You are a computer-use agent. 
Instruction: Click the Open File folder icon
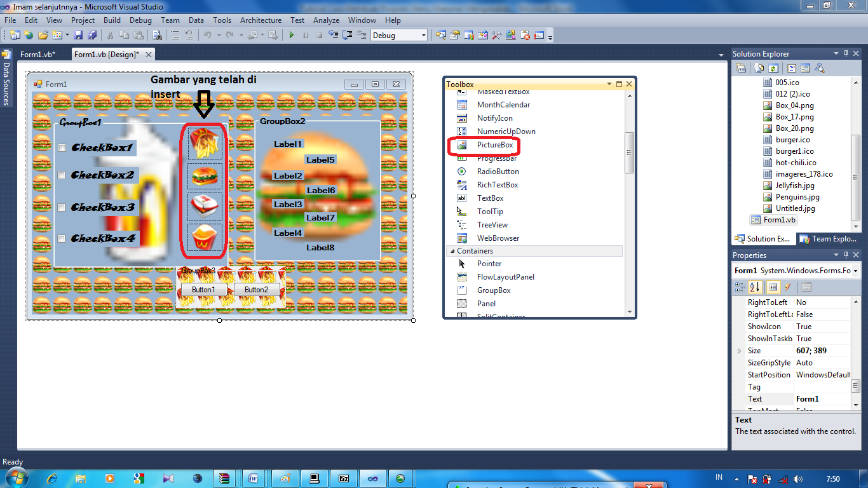coord(43,35)
